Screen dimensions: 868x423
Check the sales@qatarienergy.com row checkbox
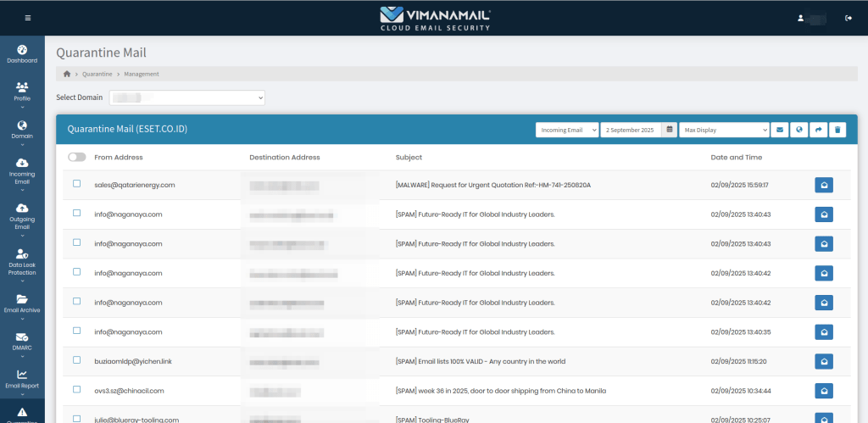tap(77, 183)
